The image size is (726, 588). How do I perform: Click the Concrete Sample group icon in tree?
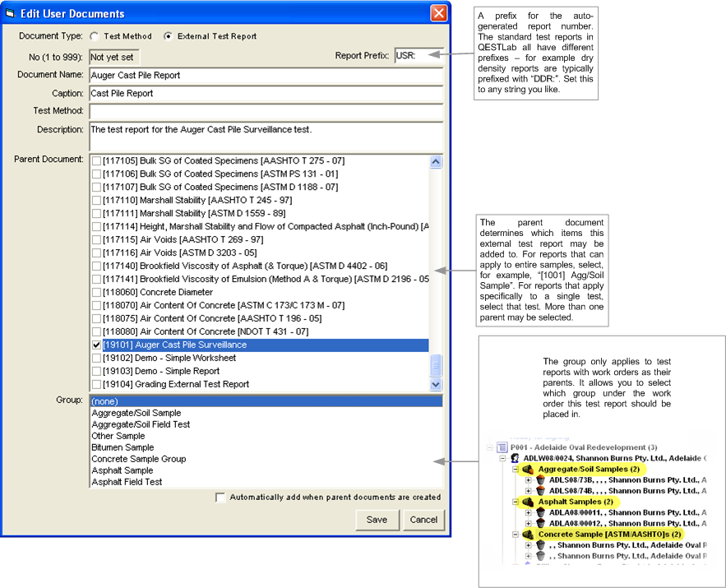click(x=527, y=535)
